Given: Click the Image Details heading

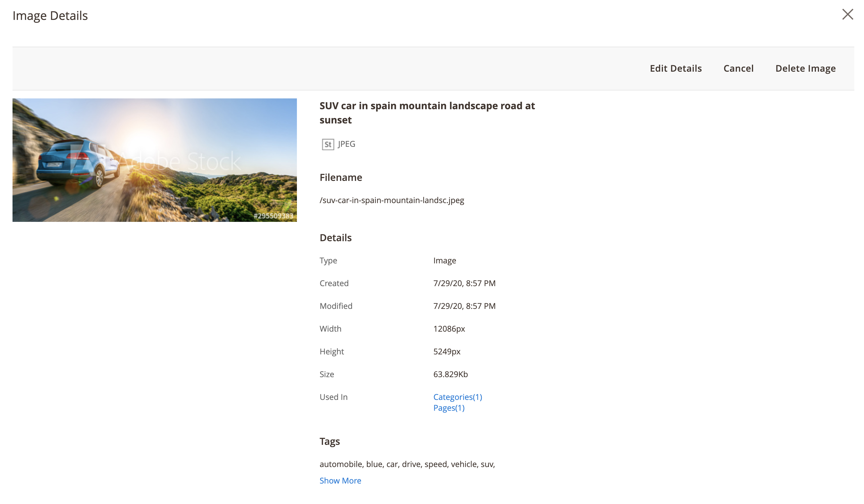Looking at the screenshot, I should click(50, 16).
